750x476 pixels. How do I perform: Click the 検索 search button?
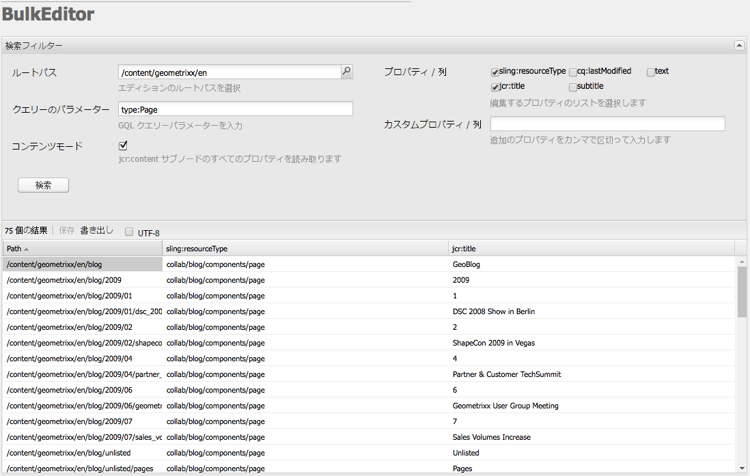(43, 185)
